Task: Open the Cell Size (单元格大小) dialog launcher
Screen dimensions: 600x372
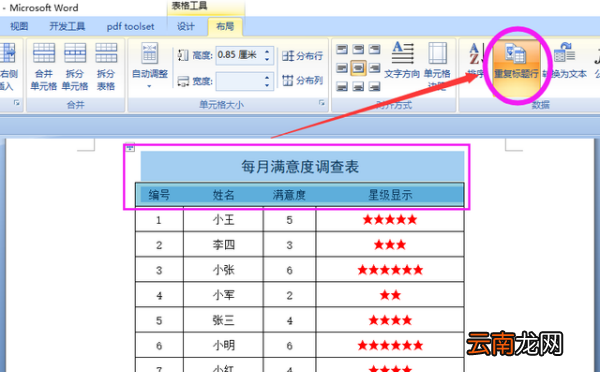Action: 321,103
